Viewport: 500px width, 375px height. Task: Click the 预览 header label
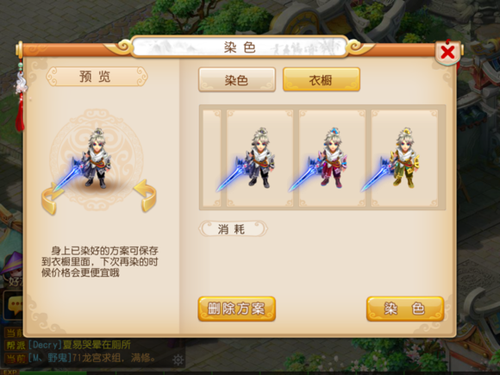96,77
